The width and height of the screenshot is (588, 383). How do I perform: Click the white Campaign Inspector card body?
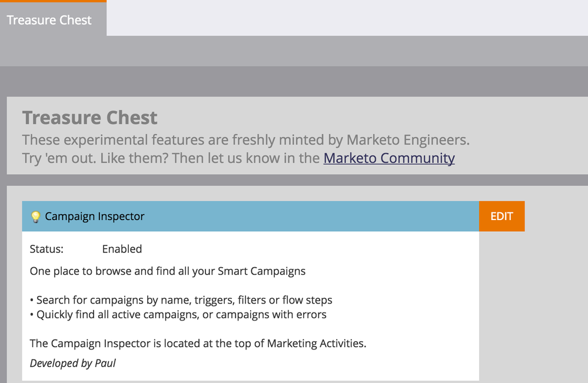[x=251, y=306]
